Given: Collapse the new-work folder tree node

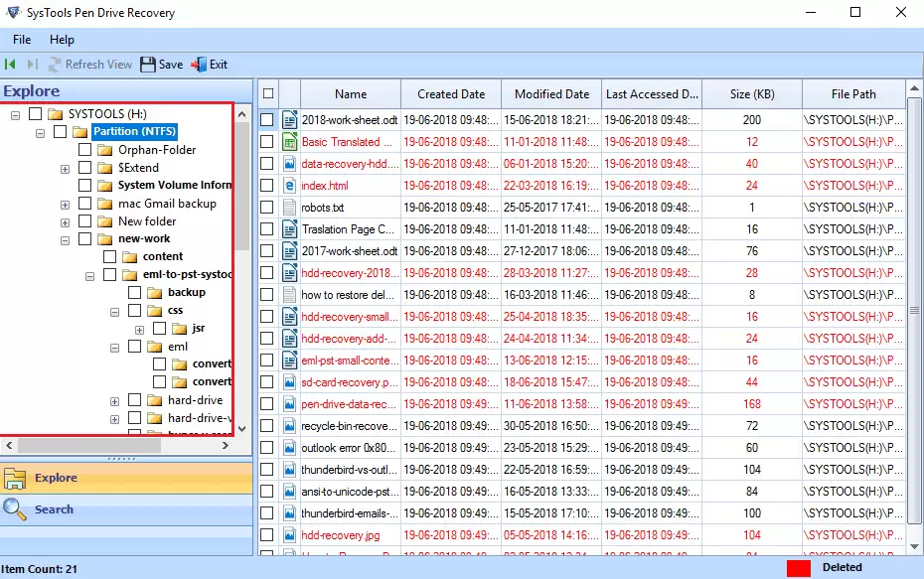Looking at the screenshot, I should (65, 239).
